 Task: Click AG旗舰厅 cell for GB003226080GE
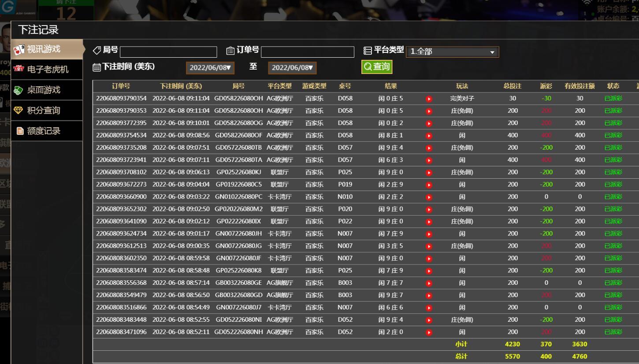click(x=280, y=283)
